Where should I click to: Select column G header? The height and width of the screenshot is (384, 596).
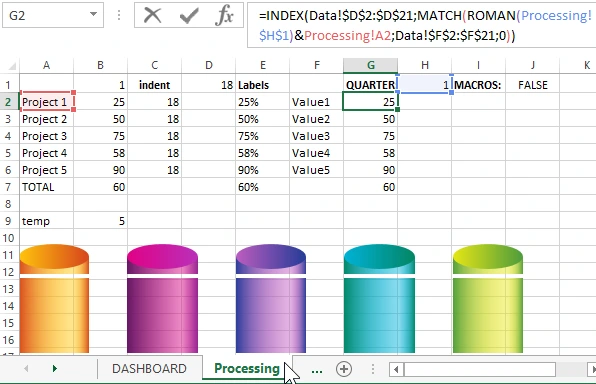371,65
